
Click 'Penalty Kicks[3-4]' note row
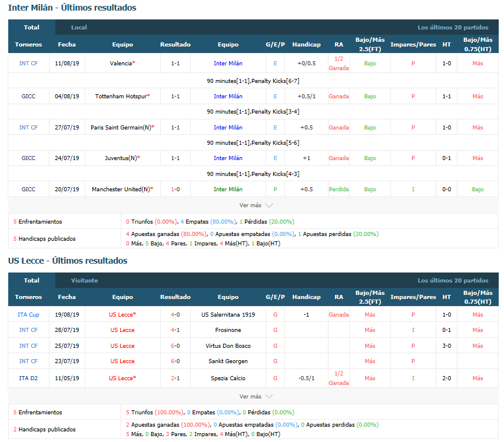tap(253, 111)
